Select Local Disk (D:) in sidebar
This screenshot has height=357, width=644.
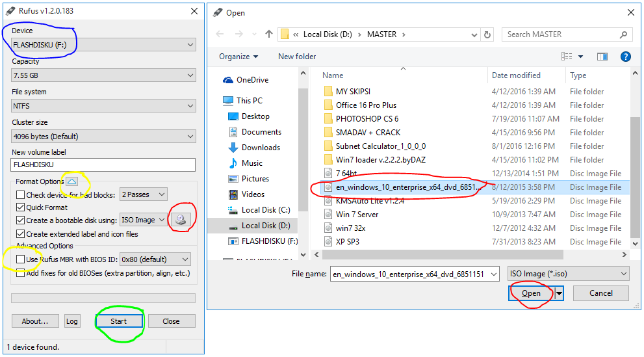(259, 226)
